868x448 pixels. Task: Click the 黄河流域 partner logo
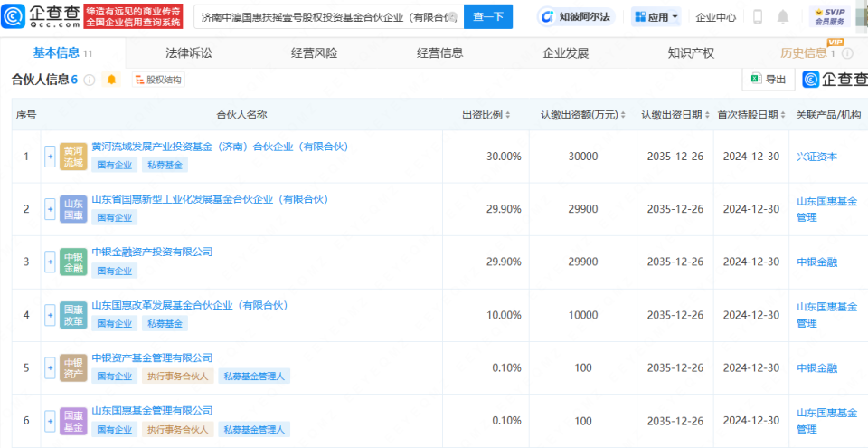tap(73, 157)
